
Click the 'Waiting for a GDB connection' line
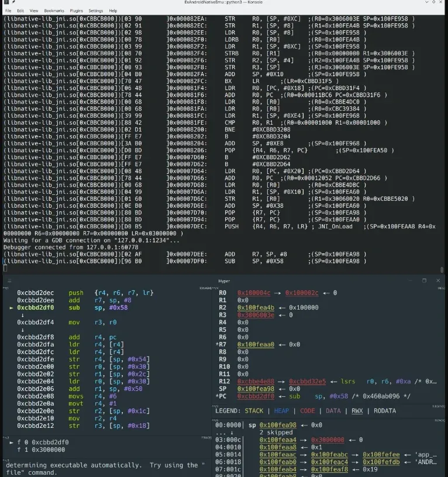click(x=91, y=241)
